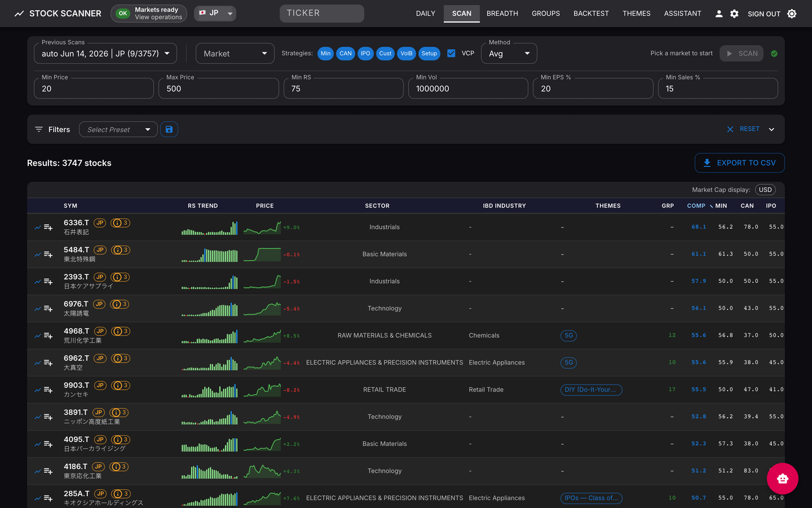Click the SCAN run button
This screenshot has height=508, width=812.
coord(742,54)
